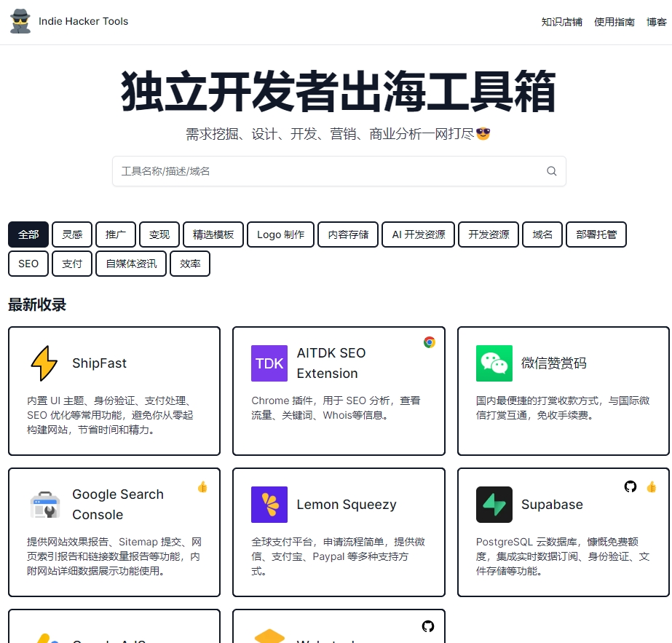Click the Lemon Squeezy logo icon
Image resolution: width=672 pixels, height=643 pixels.
tap(269, 505)
